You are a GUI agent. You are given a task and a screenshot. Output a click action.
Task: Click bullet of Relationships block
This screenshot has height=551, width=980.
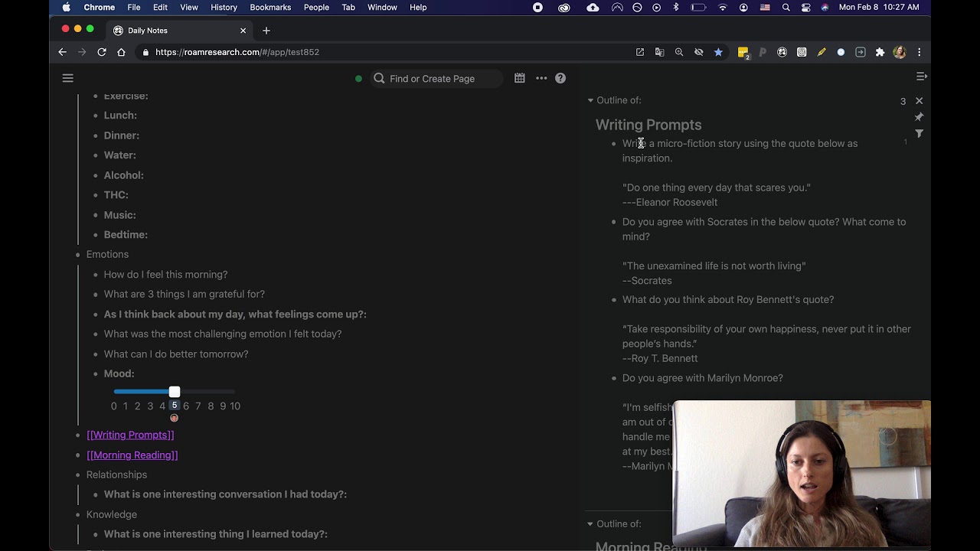click(x=77, y=475)
